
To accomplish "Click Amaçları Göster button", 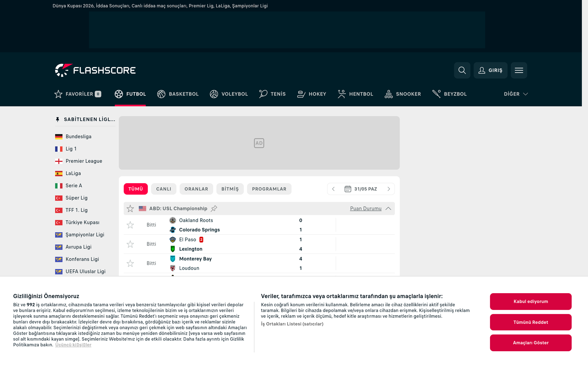I will pyautogui.click(x=531, y=343).
